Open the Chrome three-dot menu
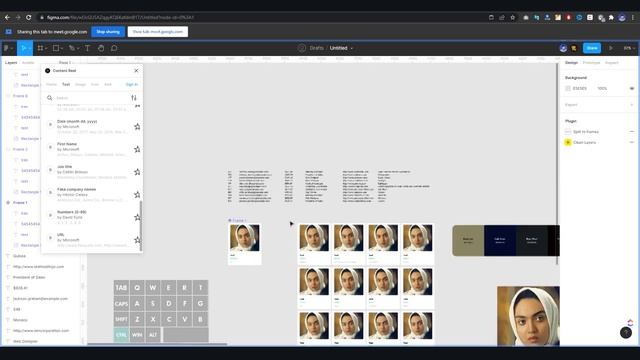 (633, 18)
